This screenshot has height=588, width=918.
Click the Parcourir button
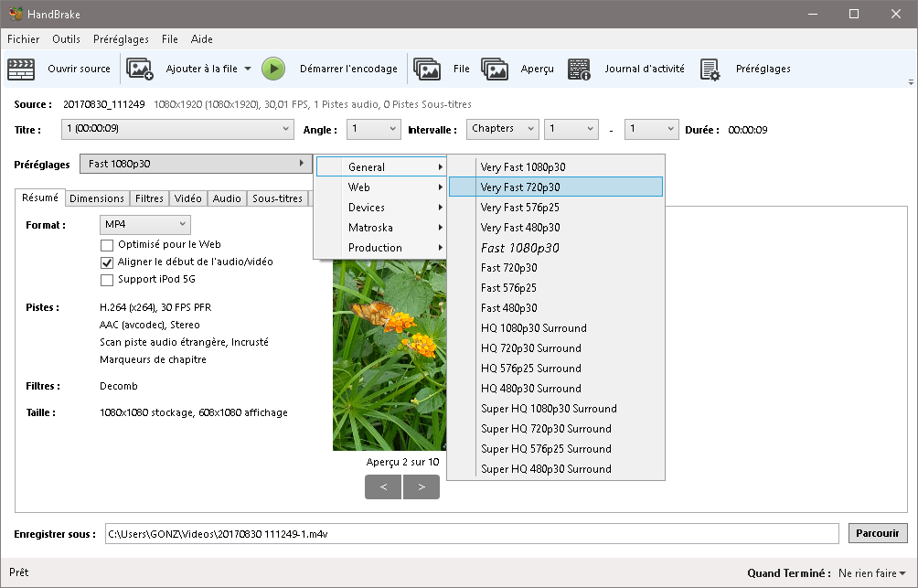[x=878, y=533]
